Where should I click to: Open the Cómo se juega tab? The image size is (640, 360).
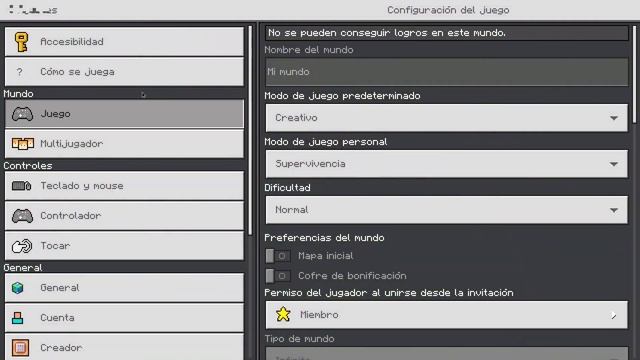pos(124,72)
